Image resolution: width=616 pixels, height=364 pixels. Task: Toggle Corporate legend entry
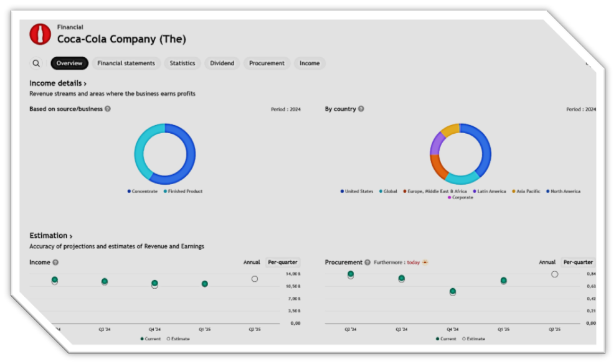[x=460, y=197]
